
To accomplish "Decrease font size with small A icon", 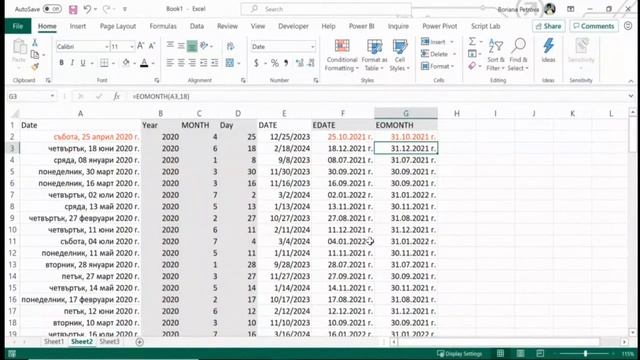I will [x=151, y=46].
